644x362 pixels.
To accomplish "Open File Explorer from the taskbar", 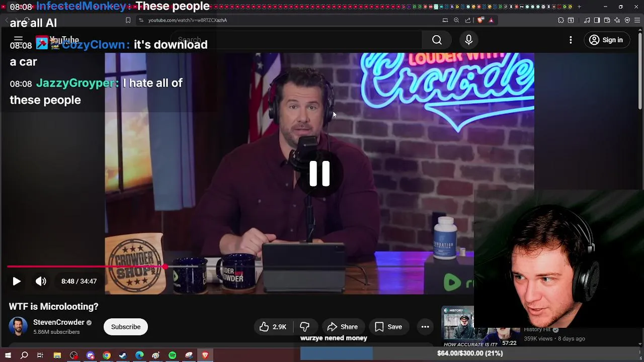I will click(57, 355).
